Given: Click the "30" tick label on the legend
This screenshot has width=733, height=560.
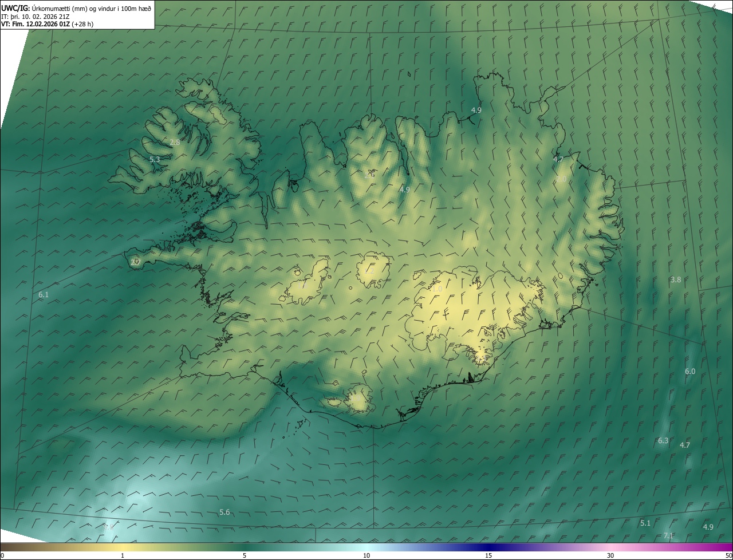Looking at the screenshot, I should point(610,555).
